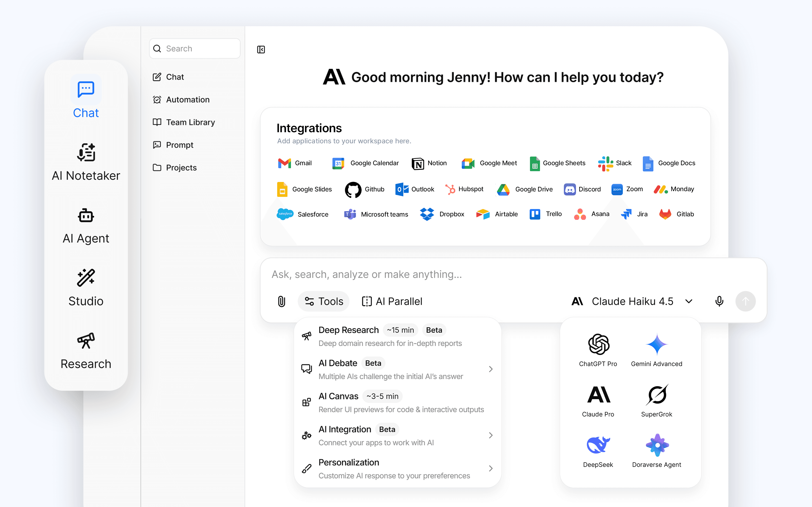Select the Studio magic wand icon
The image size is (812, 507).
pyautogui.click(x=86, y=278)
